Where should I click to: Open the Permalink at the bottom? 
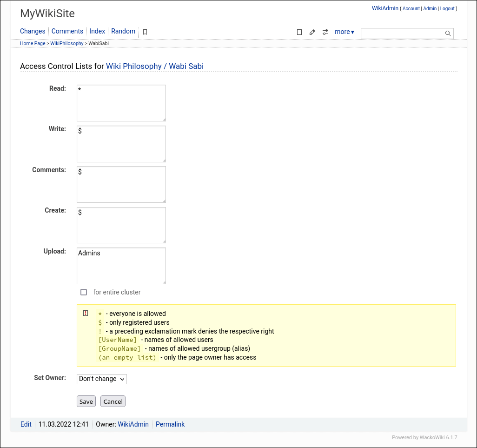tap(170, 424)
